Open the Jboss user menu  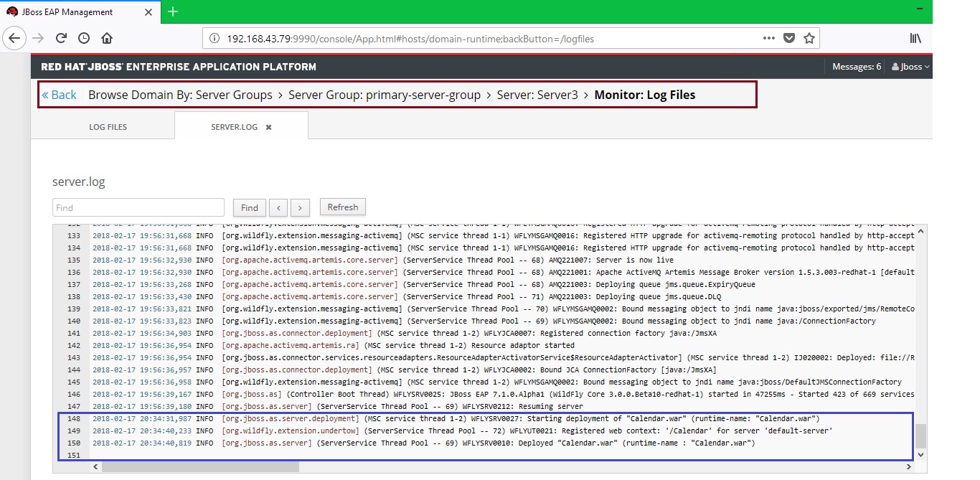tap(908, 66)
